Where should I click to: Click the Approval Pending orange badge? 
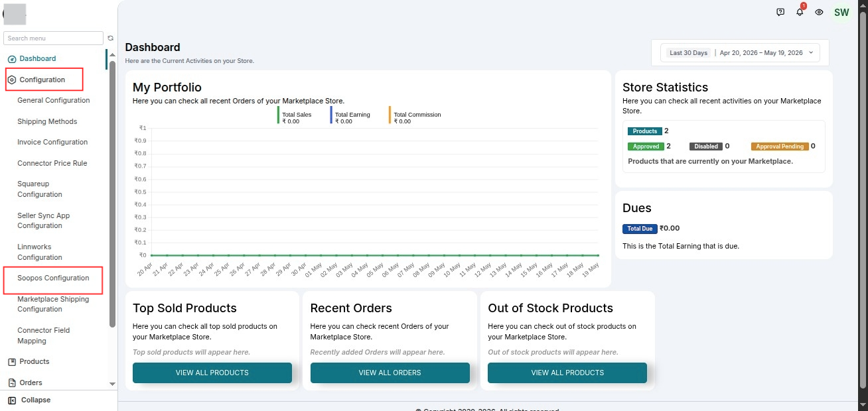(780, 147)
